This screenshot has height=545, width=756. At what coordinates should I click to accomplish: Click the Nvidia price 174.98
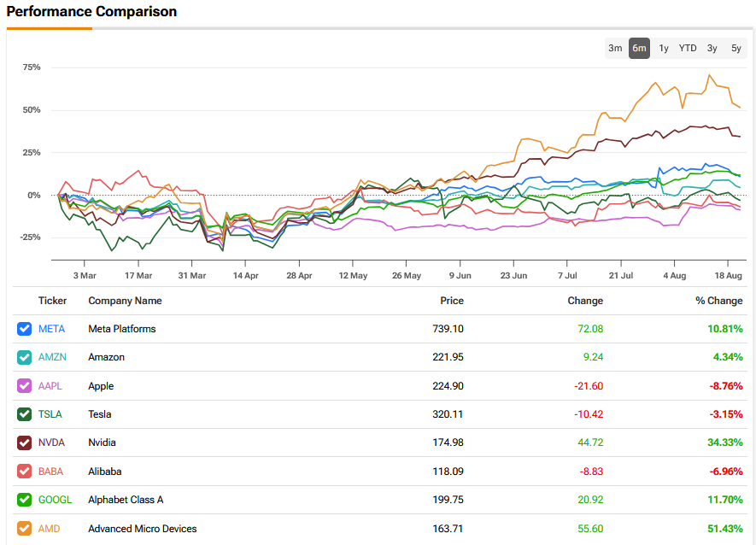coord(448,442)
